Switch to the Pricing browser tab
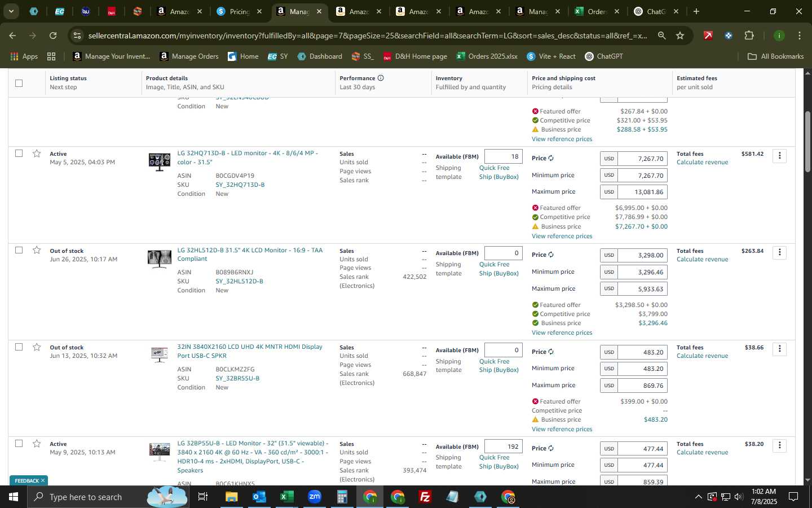Image resolution: width=812 pixels, height=508 pixels. point(239,11)
